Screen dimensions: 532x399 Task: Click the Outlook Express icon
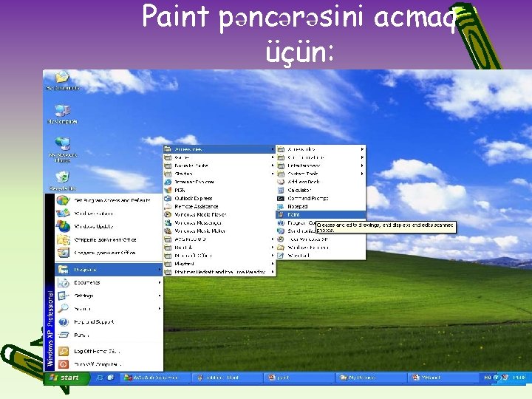point(168,198)
